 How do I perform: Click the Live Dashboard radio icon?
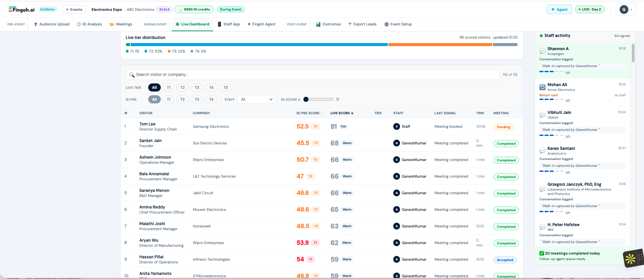(177, 24)
